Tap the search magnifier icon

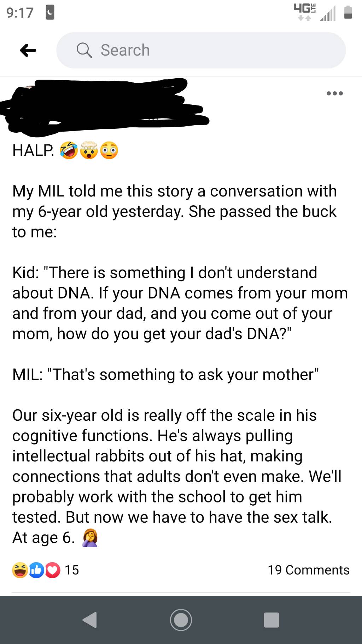[84, 50]
